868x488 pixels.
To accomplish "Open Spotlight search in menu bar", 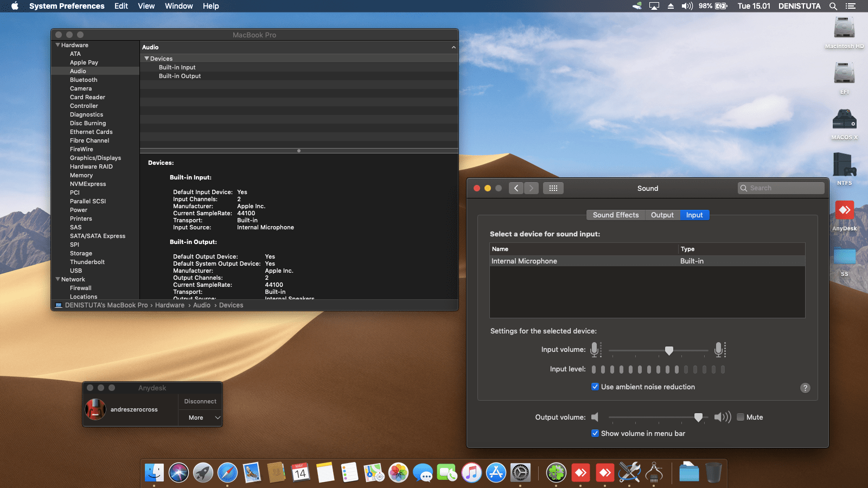I will pyautogui.click(x=833, y=6).
